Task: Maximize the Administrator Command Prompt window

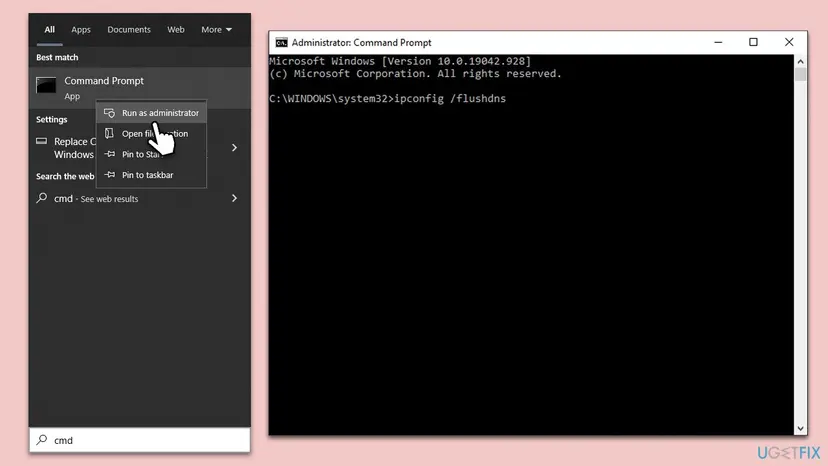Action: [x=754, y=42]
